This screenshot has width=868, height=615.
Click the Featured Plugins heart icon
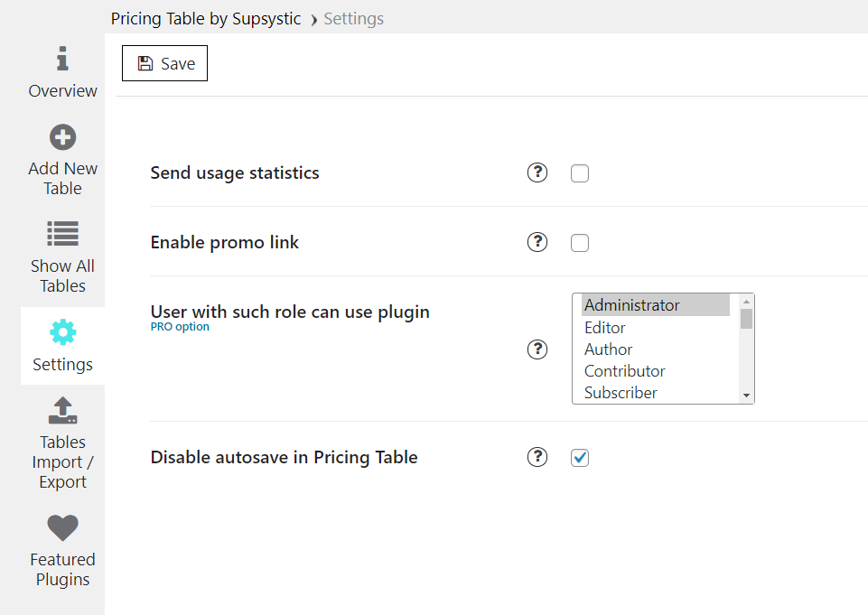pyautogui.click(x=62, y=528)
